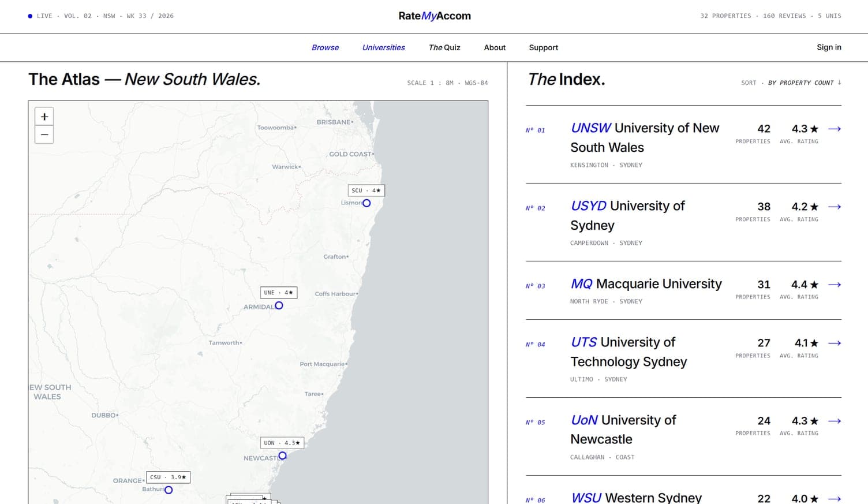Open the UNE 4★ map label
868x504 pixels.
(279, 293)
